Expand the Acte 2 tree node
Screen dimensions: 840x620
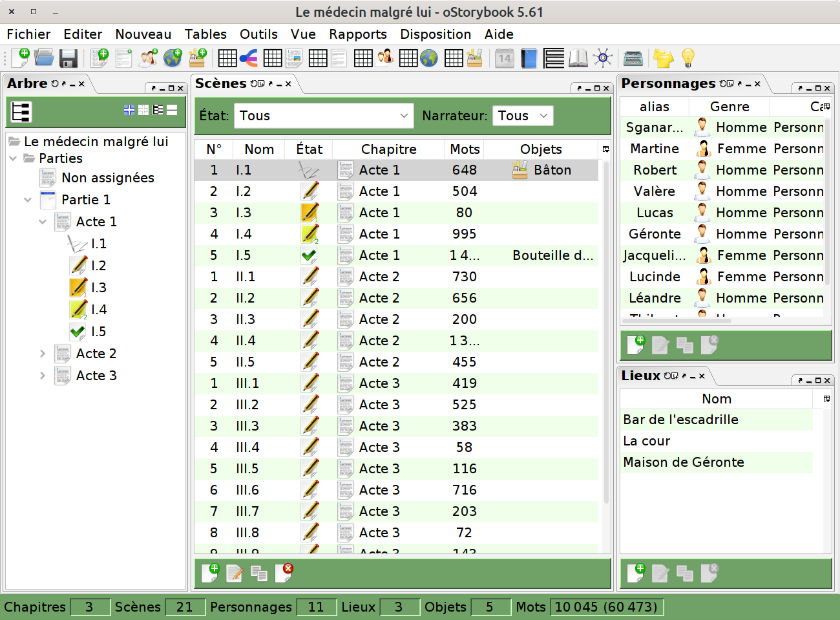[x=43, y=354]
